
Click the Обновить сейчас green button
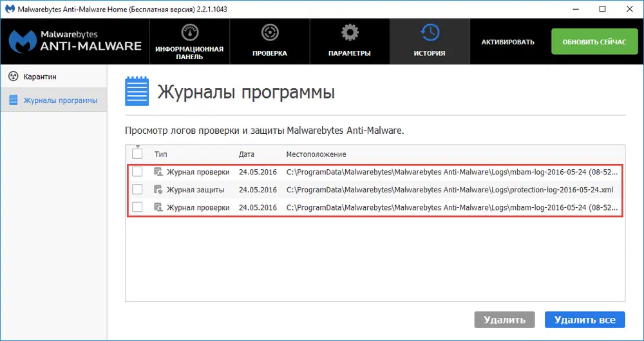[x=594, y=41]
